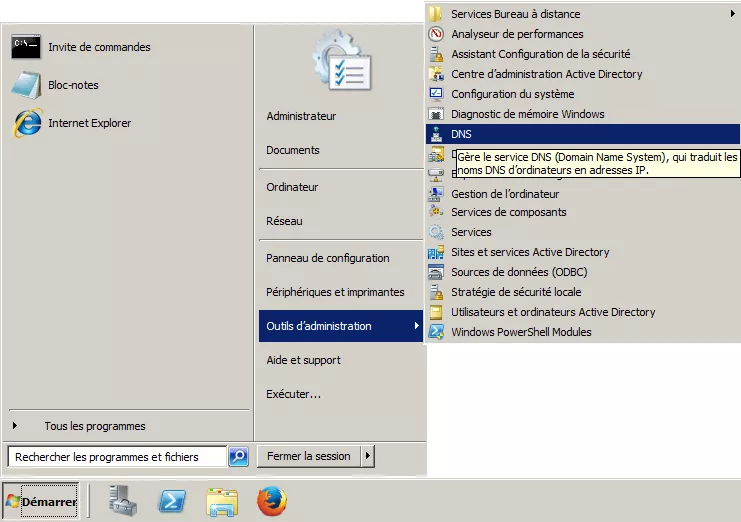Focus Rechercher les programmes et fichiers field

point(117,457)
